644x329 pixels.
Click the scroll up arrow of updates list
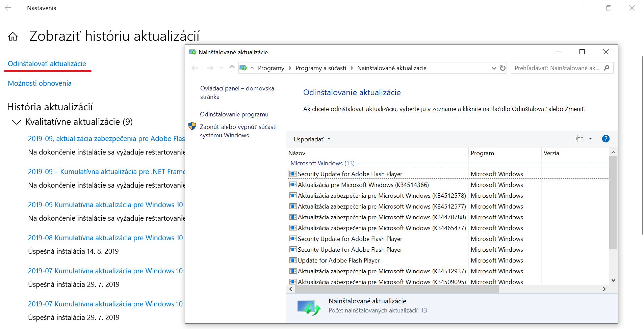coord(613,153)
